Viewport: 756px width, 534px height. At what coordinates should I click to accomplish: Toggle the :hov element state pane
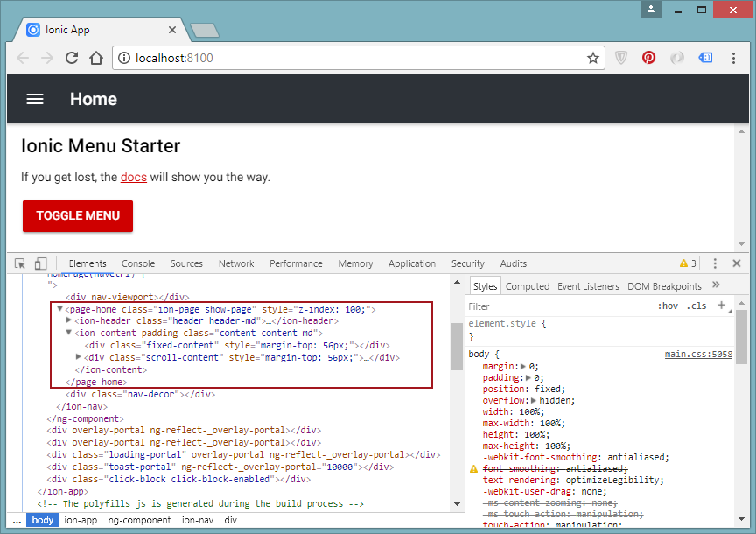[668, 306]
